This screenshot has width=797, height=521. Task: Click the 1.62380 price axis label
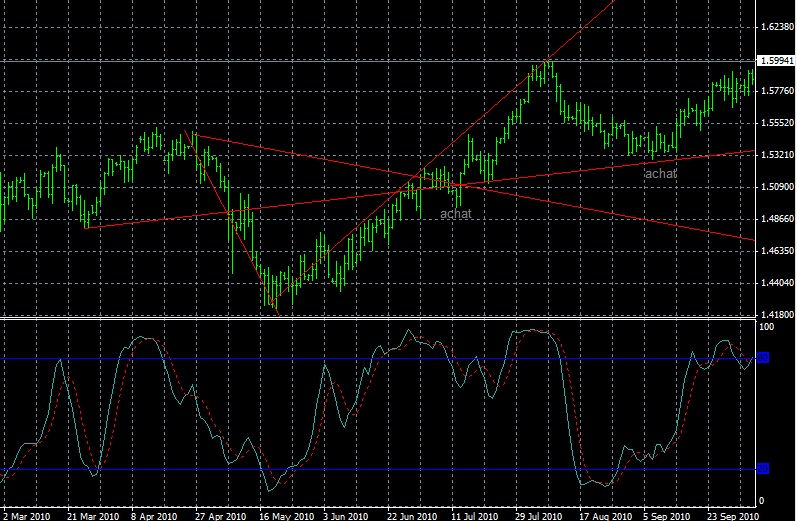(777, 27)
